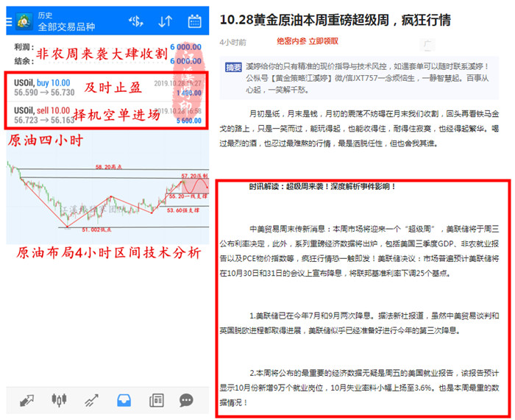515x420 pixels.
Task: Open the crude oil four-hour chart image
Action: point(107,195)
